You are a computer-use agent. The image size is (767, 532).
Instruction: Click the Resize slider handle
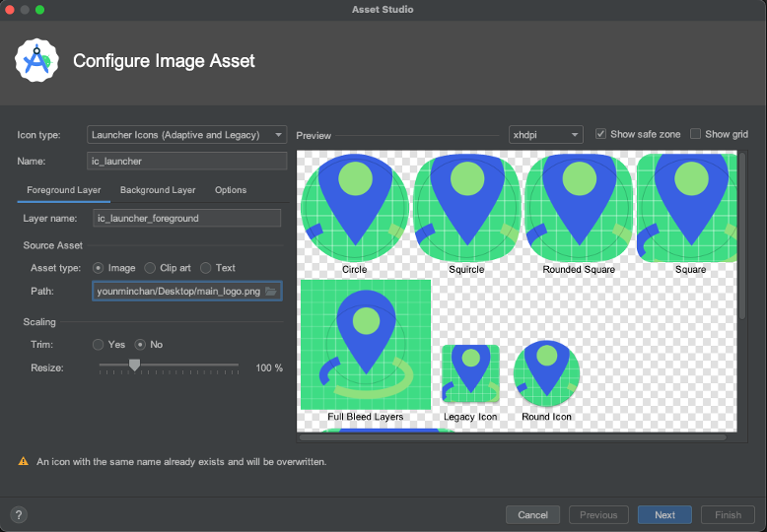(x=134, y=365)
